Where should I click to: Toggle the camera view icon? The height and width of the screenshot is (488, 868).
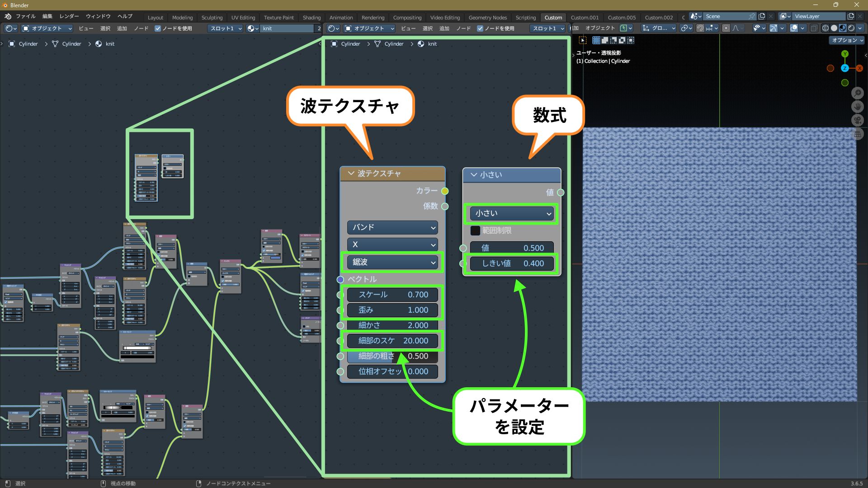tap(857, 120)
